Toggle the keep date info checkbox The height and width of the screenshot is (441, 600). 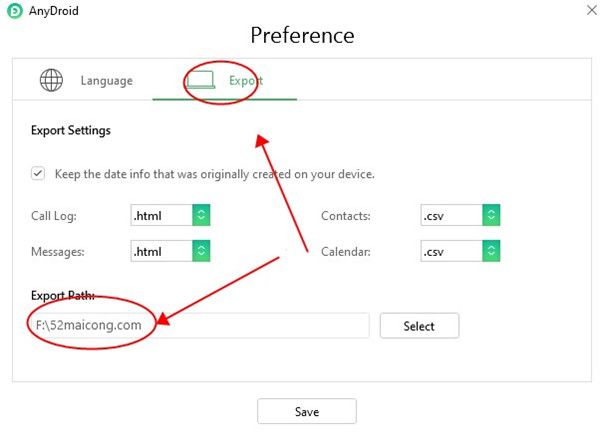click(x=38, y=173)
